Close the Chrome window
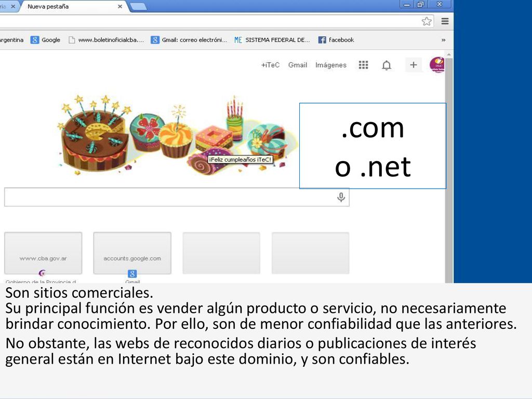The image size is (532, 399). (x=440, y=4)
